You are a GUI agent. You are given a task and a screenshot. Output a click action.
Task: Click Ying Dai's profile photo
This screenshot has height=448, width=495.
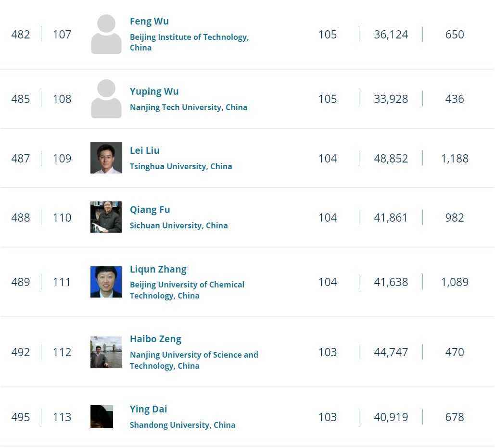pos(102,417)
